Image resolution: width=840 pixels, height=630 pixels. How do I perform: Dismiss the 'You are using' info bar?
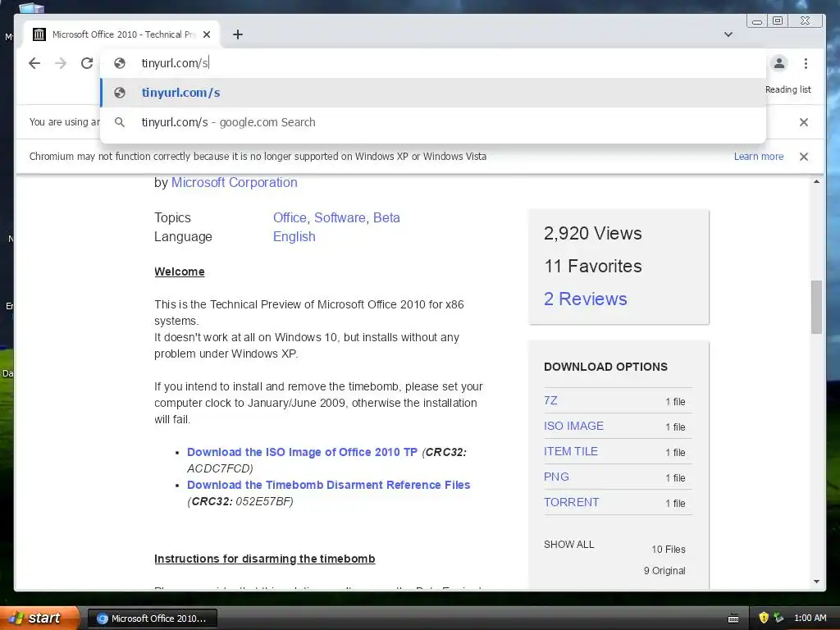(804, 122)
